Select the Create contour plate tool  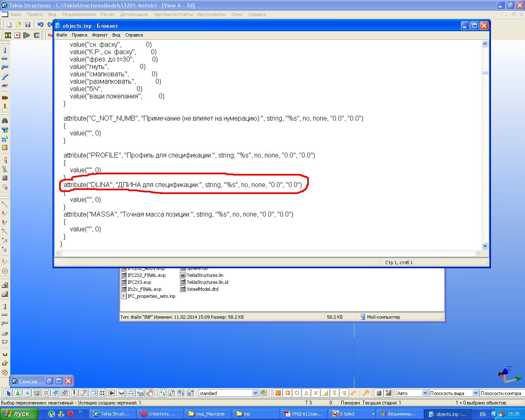(5, 85)
